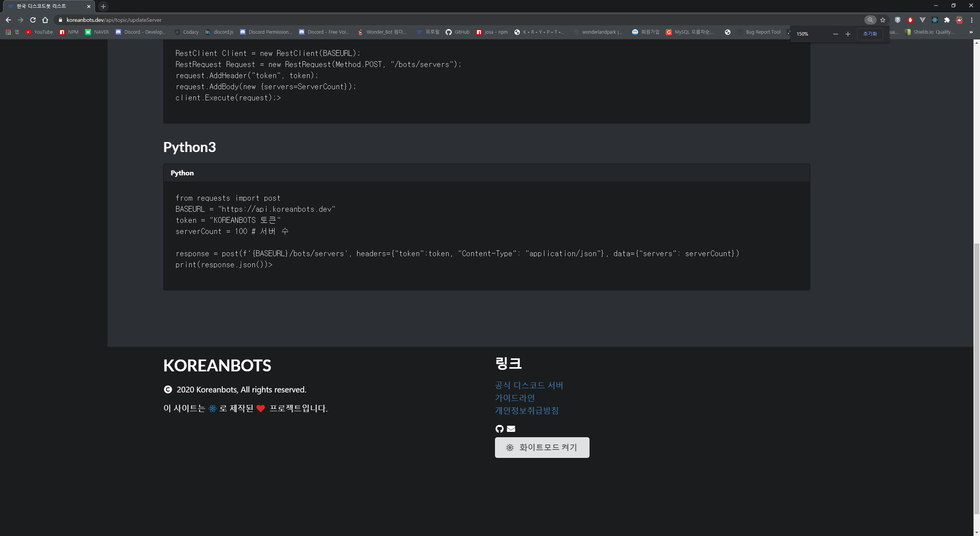Open the Chrome three-dot menu
Viewport: 980px width, 536px height.
[972, 20]
